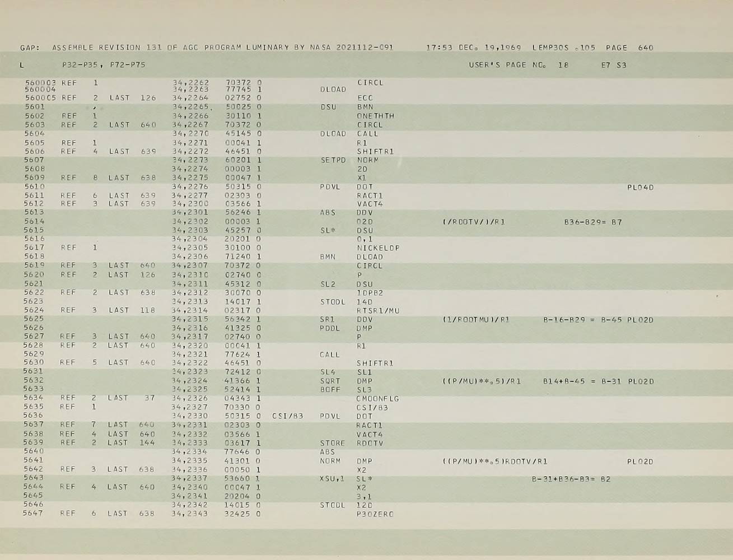Click the "3,1" operand
Image resolution: width=733 pixels, height=560 pixels.
364,497
